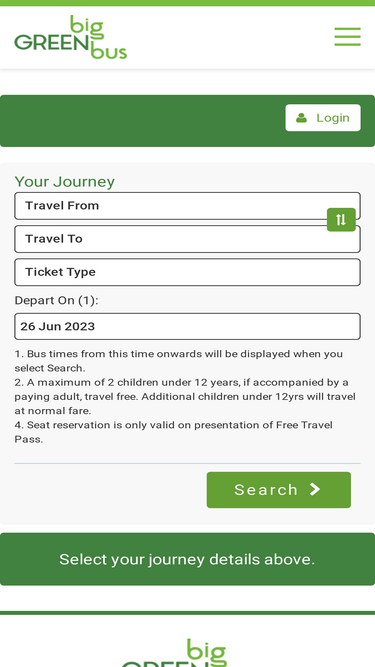This screenshot has width=375, height=667.
Task: Expand the Travel To dropdown
Action: 187,239
